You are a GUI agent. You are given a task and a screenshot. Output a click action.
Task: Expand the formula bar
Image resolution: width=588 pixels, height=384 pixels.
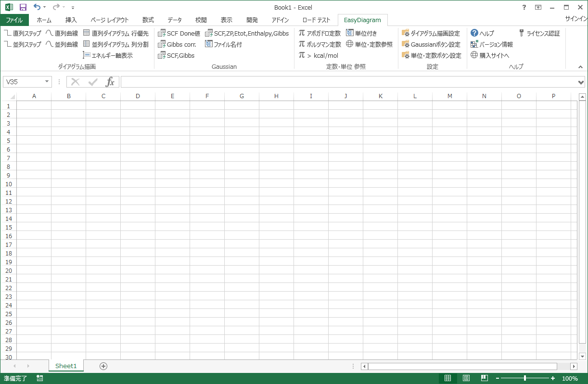click(581, 82)
